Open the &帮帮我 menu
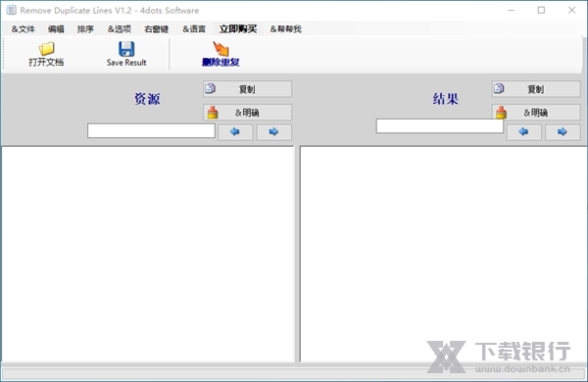Viewport: 588px width, 382px height. tap(286, 28)
